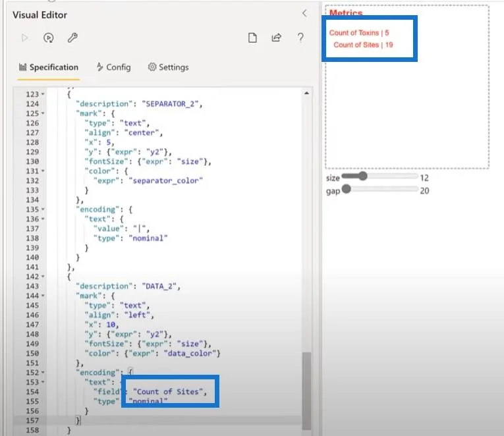Open the new specification document icon
504x436 pixels.
(x=252, y=38)
